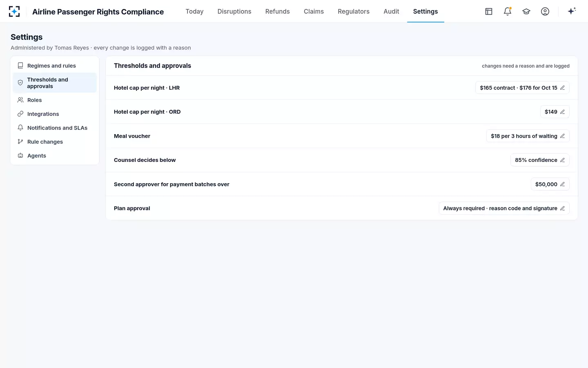Click the $18 per 3 hours value
The width and height of the screenshot is (588, 368).
click(528, 136)
